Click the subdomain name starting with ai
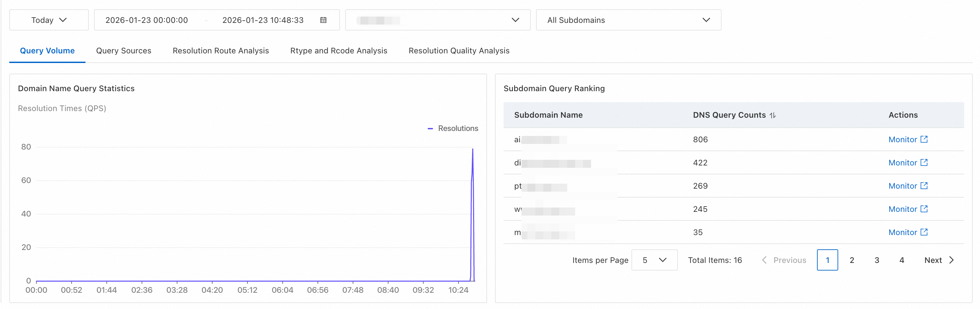This screenshot has width=980, height=309. click(x=540, y=140)
